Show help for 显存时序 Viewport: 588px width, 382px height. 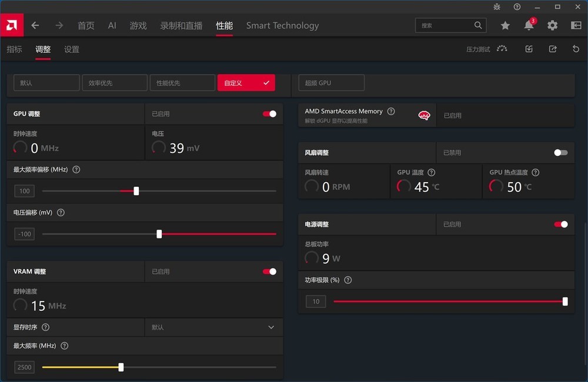(x=45, y=327)
